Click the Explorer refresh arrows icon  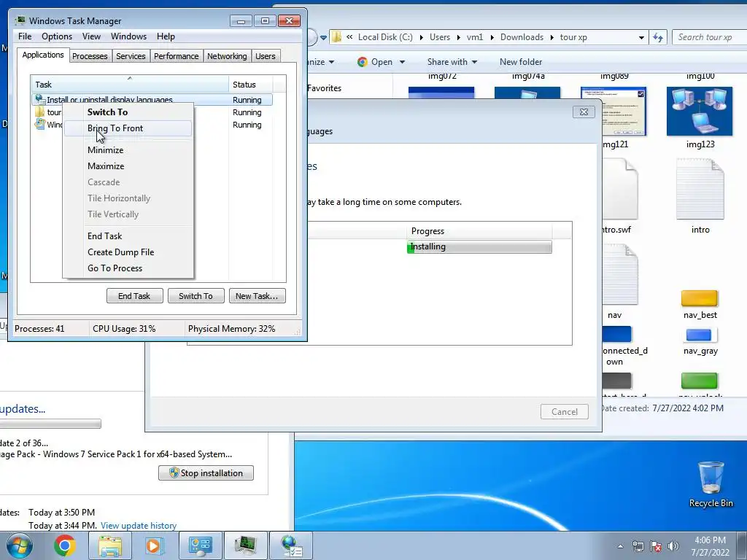(658, 37)
